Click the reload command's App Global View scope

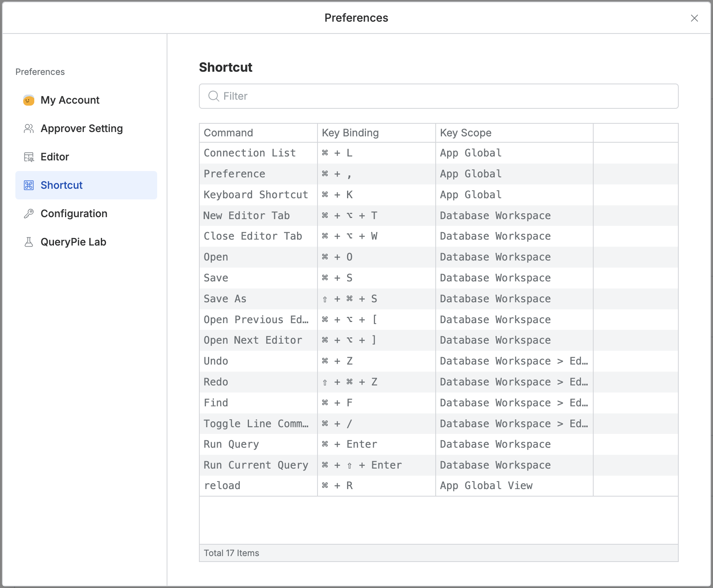pyautogui.click(x=486, y=486)
